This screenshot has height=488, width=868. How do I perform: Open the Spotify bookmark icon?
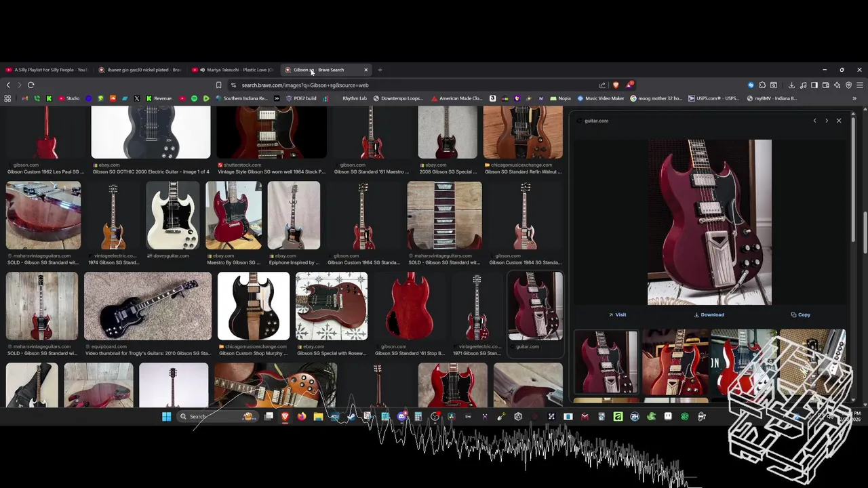[194, 98]
